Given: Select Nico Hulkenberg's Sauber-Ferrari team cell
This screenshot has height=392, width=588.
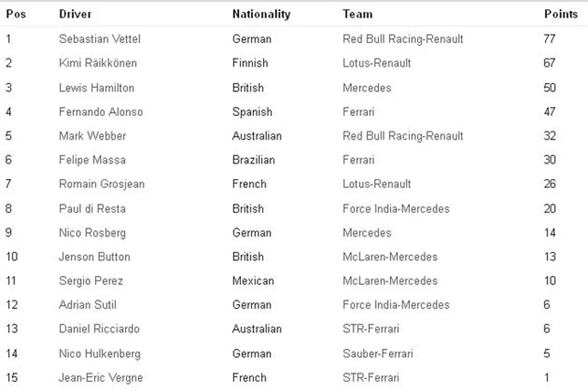Looking at the screenshot, I should tap(377, 354).
